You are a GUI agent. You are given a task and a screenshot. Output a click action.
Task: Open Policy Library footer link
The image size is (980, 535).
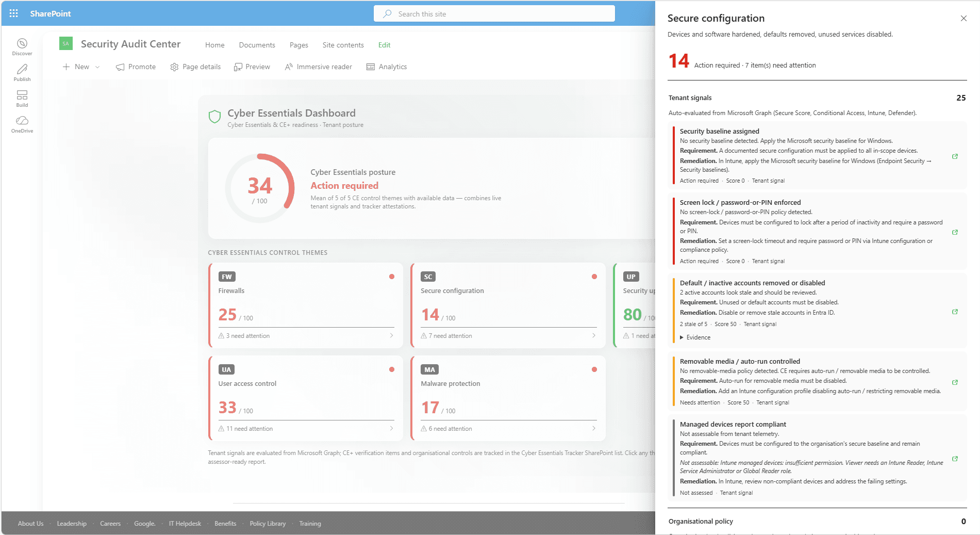268,523
